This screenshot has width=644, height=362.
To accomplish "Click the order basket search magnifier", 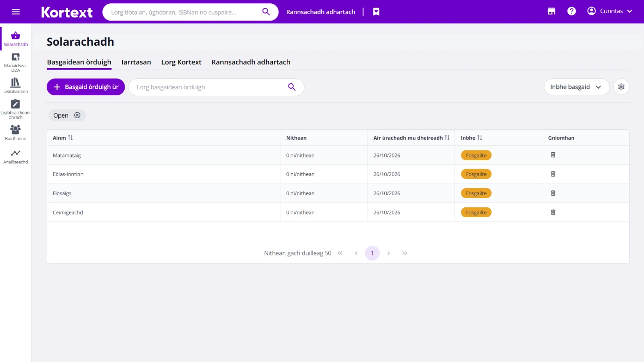I will pyautogui.click(x=292, y=87).
